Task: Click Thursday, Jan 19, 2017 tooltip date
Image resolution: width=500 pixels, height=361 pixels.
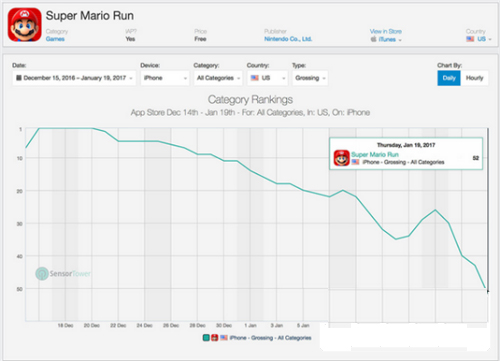Action: [x=406, y=145]
